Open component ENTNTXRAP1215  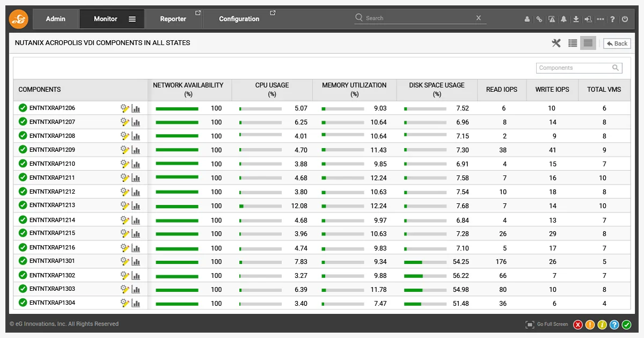click(x=52, y=233)
